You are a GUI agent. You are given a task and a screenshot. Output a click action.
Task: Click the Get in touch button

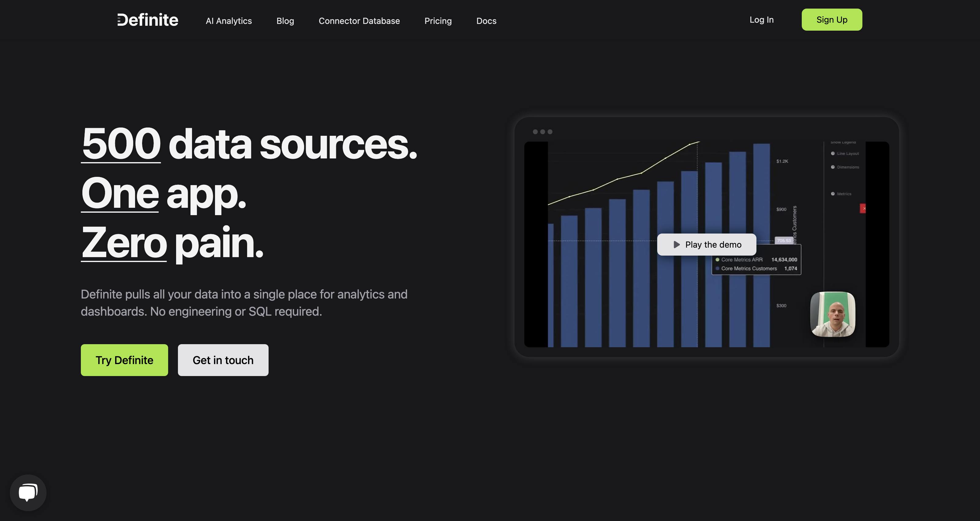[x=223, y=360]
